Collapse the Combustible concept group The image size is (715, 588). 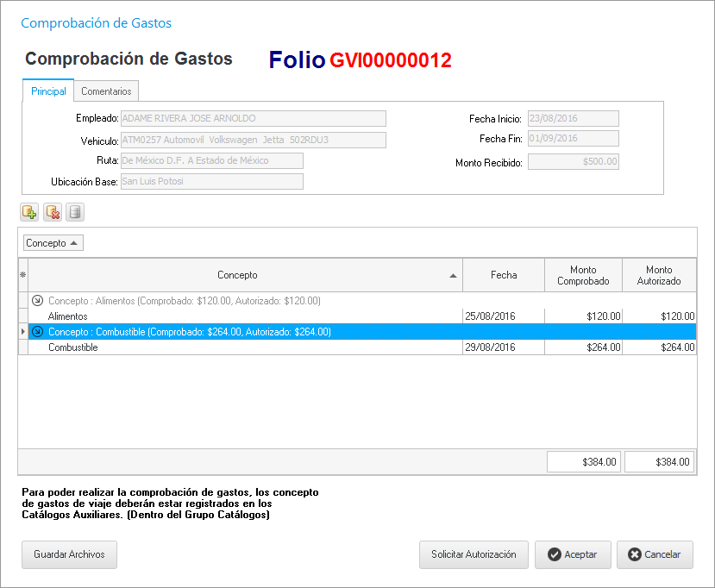[37, 332]
